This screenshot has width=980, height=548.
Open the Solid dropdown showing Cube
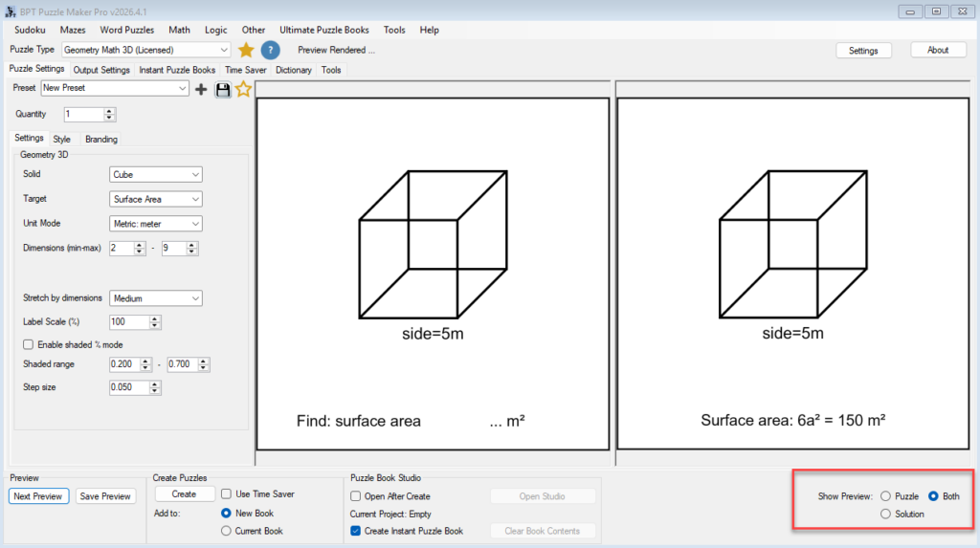(x=156, y=174)
